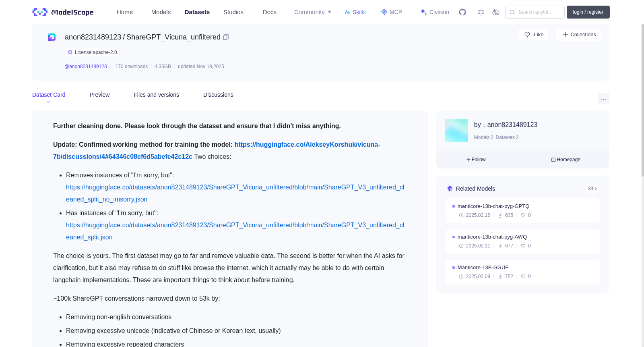Screen dimensions: 644x347
Task: Open the three-dot more options menu
Action: pos(603,99)
